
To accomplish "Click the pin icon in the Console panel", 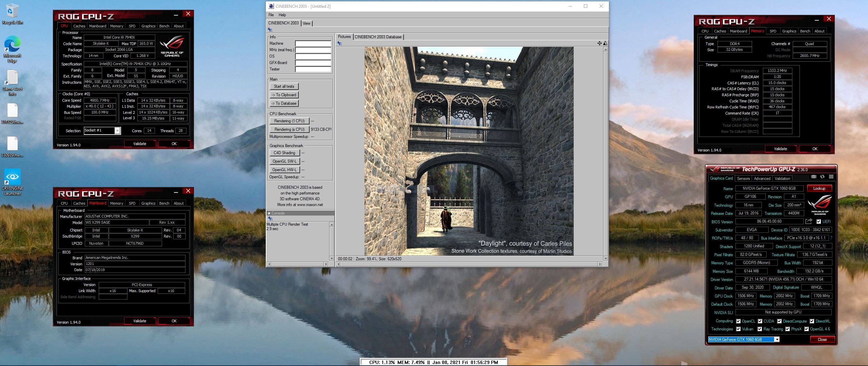I will [270, 219].
